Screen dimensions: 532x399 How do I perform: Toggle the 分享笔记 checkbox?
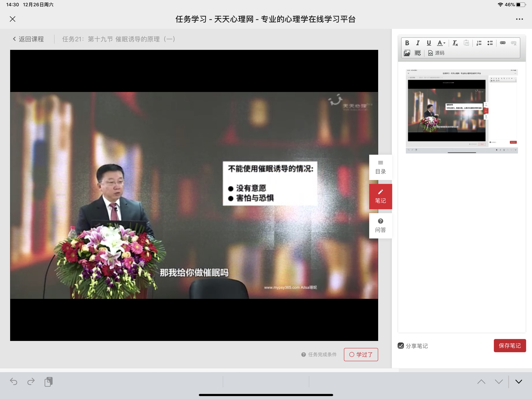(401, 346)
